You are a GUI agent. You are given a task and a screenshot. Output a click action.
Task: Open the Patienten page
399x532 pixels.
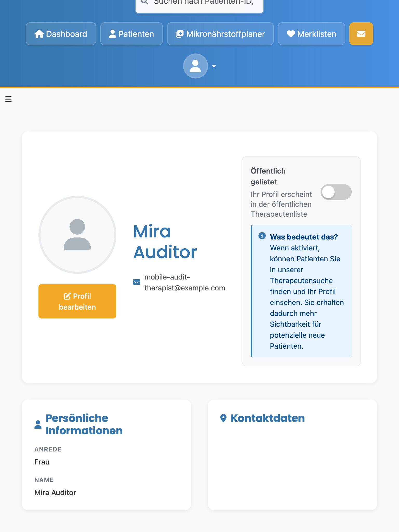coord(131,34)
